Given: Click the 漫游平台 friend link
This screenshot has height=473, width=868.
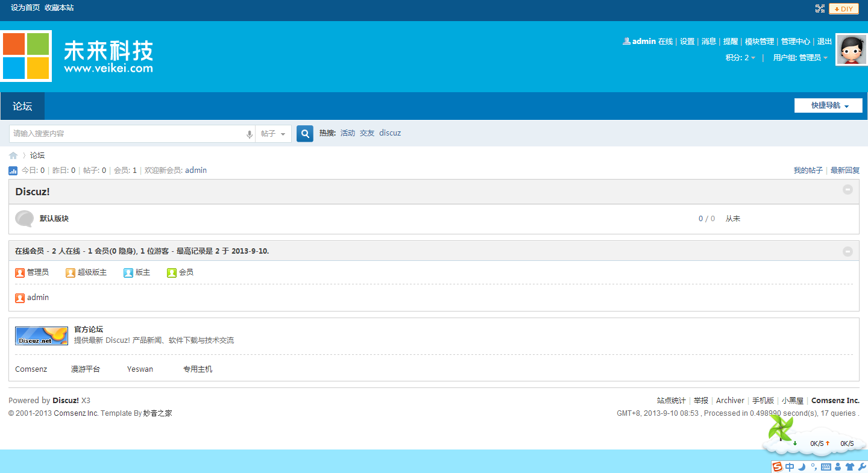Looking at the screenshot, I should click(86, 369).
